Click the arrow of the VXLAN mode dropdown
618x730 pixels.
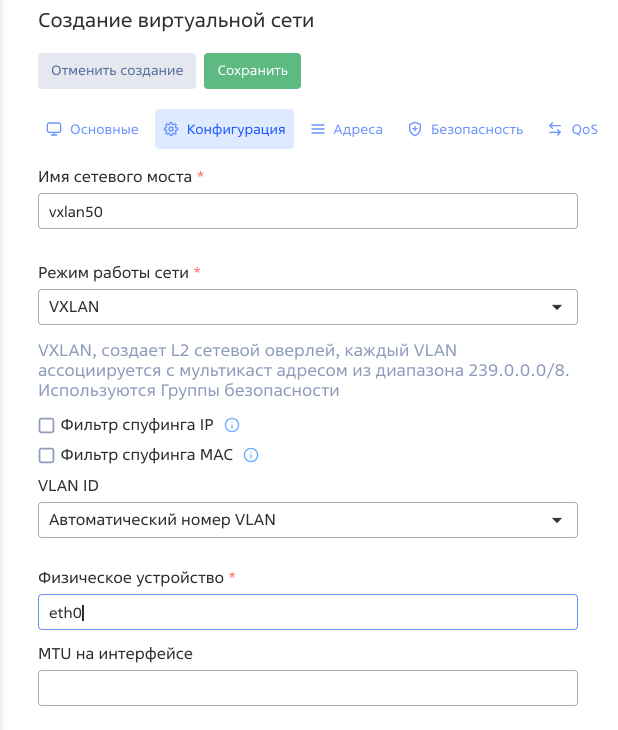click(x=557, y=307)
